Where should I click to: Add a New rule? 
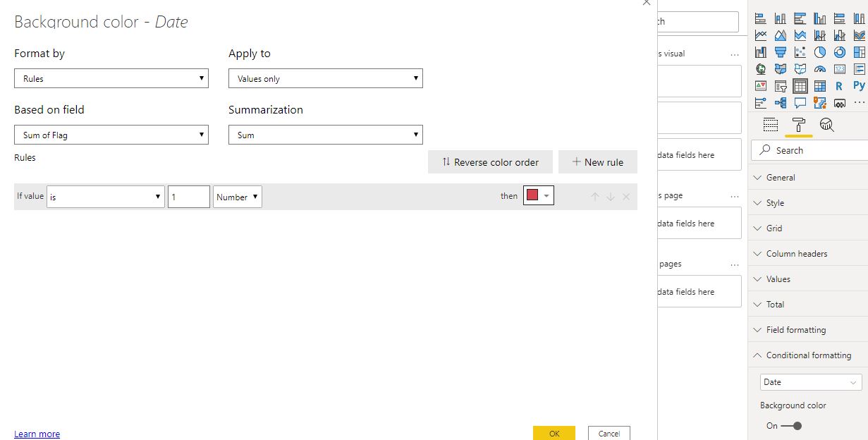598,161
